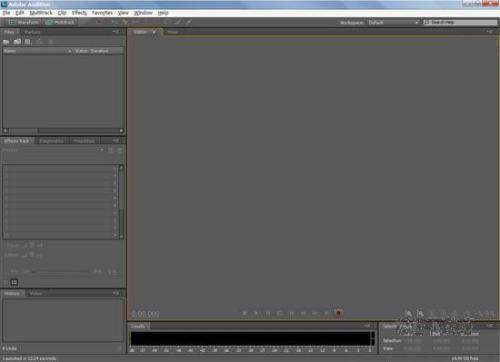Open the Edit menu
500x362 pixels.
tap(20, 13)
